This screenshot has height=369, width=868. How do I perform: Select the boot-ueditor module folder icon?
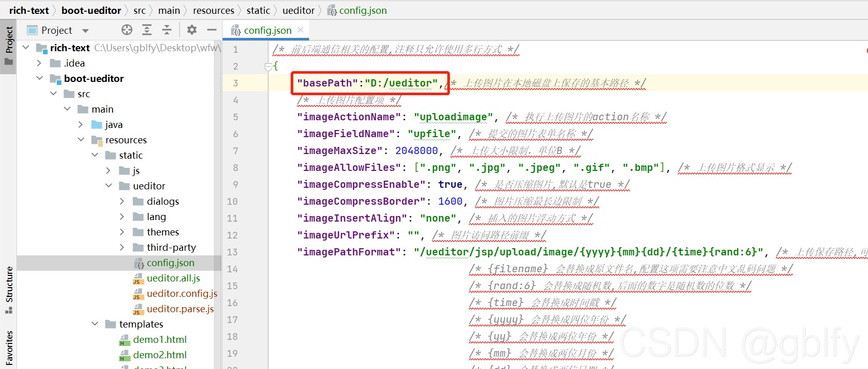click(55, 78)
